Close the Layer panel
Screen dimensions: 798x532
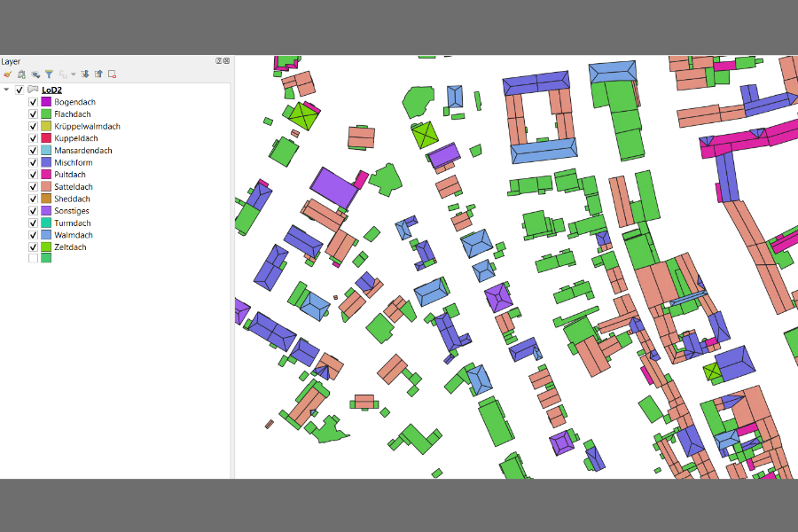tap(226, 61)
